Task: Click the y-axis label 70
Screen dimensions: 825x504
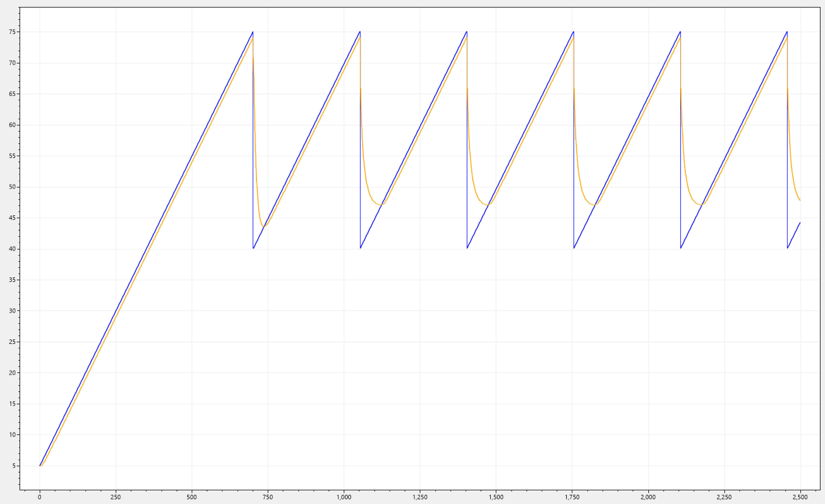Action: click(12, 63)
